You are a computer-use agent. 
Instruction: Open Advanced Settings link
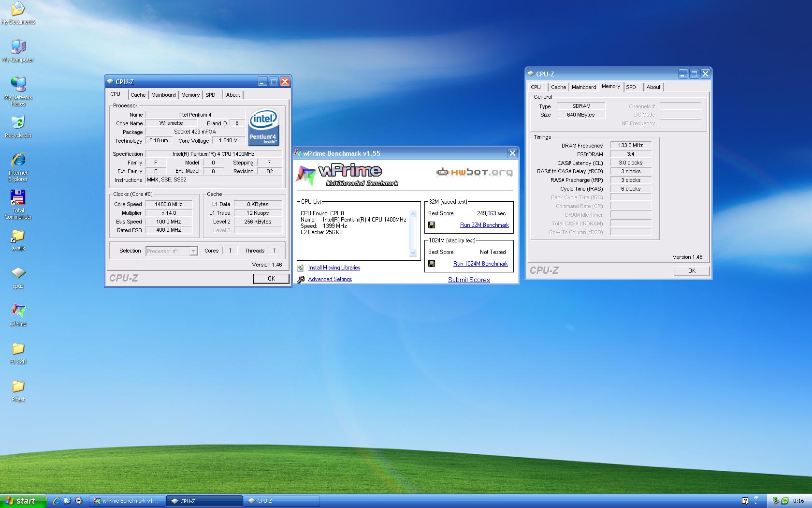coord(330,279)
